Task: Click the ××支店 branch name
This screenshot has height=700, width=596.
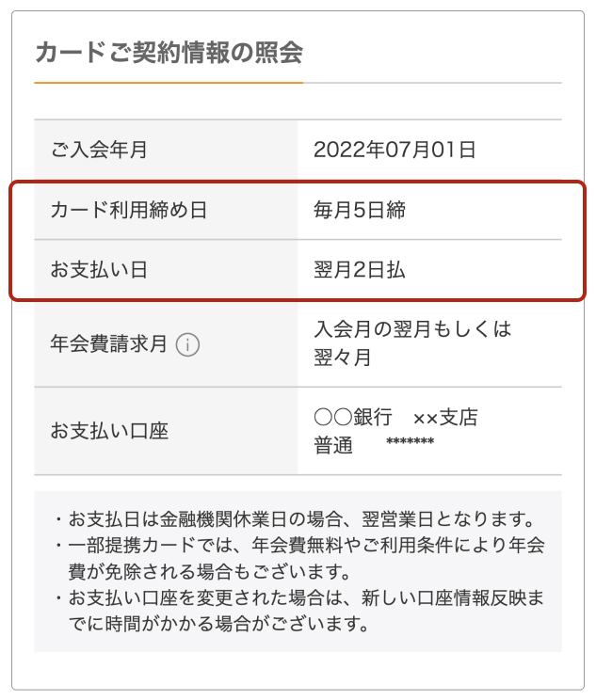Action: point(445,418)
